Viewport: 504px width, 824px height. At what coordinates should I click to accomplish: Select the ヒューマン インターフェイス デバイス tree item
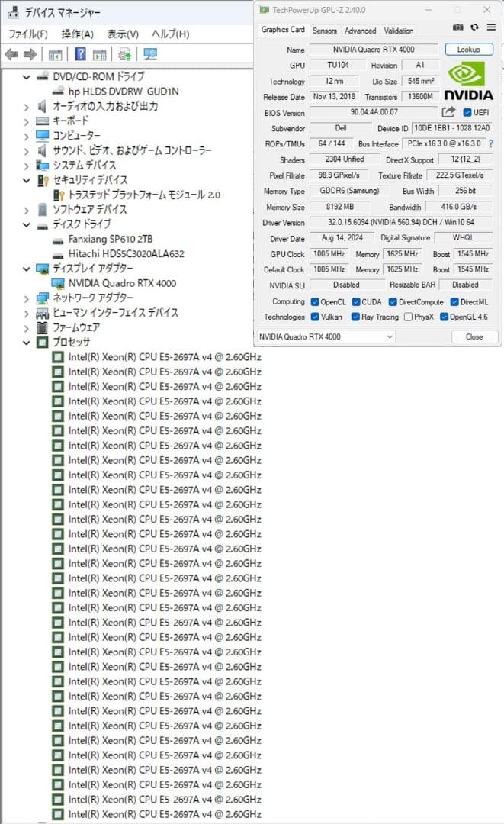tap(115, 313)
